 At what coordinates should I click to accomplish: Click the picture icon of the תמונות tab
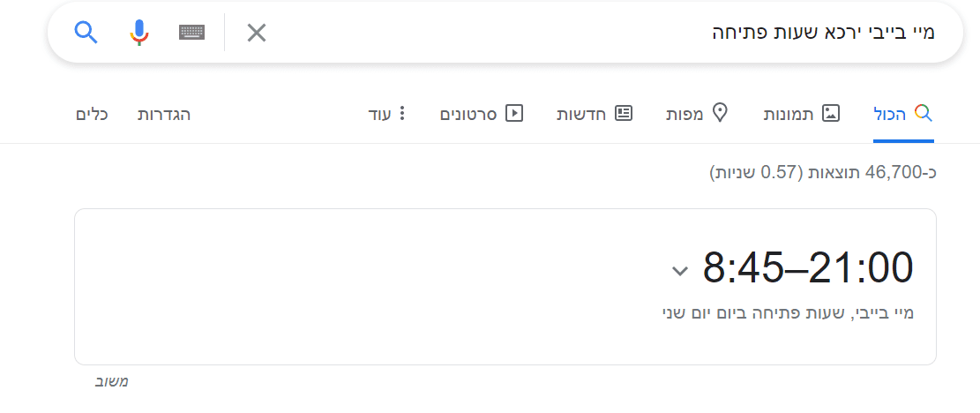[831, 114]
